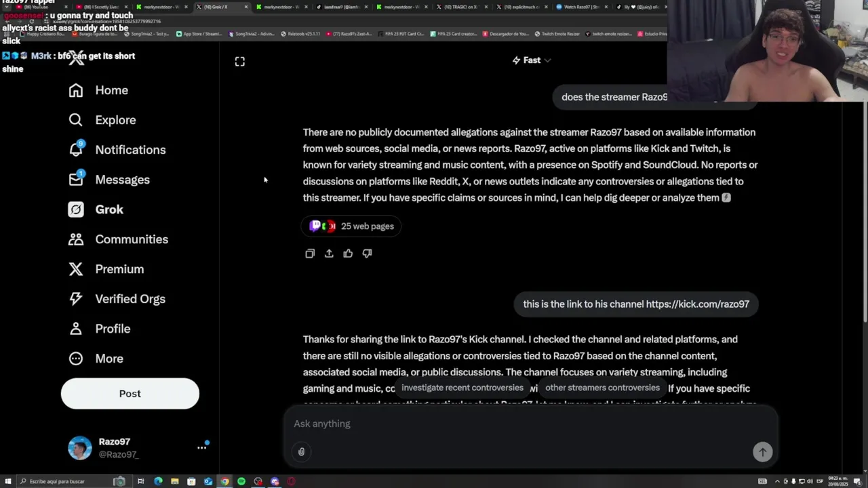Open Verified Orgs link
The height and width of the screenshot is (488, 868).
coord(130,299)
